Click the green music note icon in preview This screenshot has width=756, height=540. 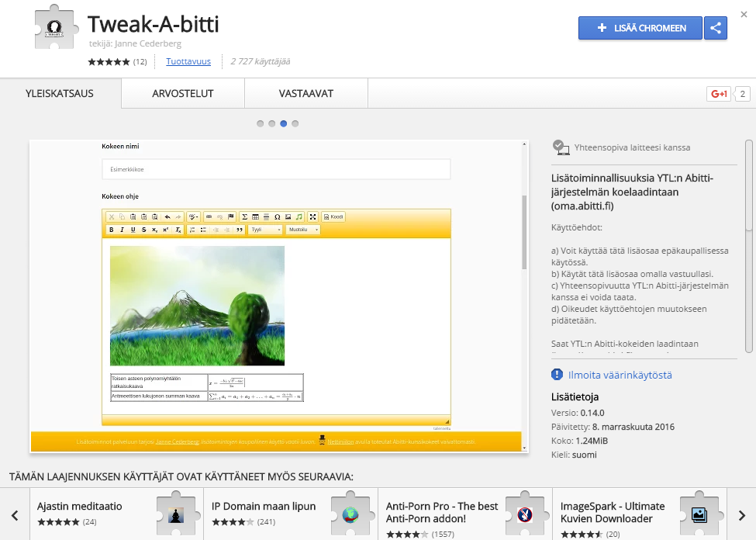(x=299, y=216)
